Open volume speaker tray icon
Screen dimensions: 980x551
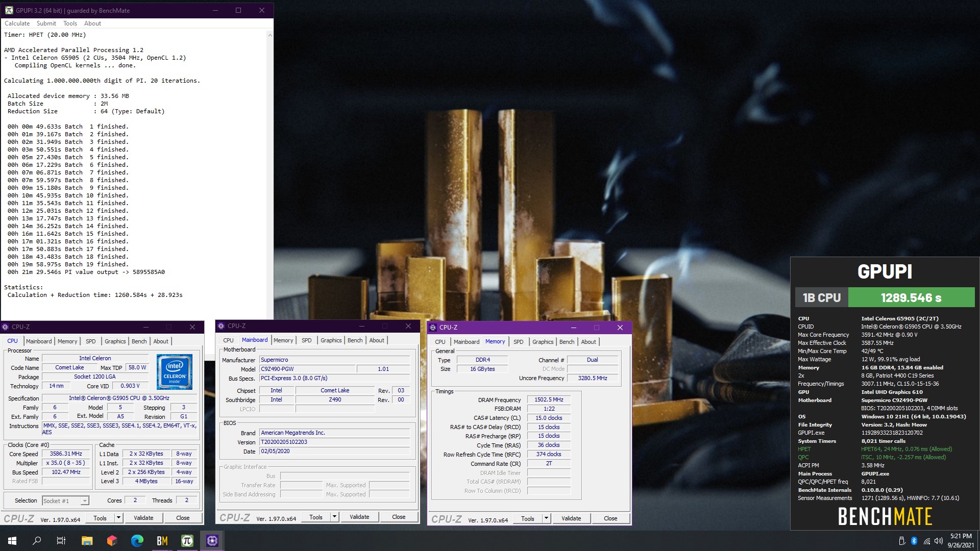[939, 541]
